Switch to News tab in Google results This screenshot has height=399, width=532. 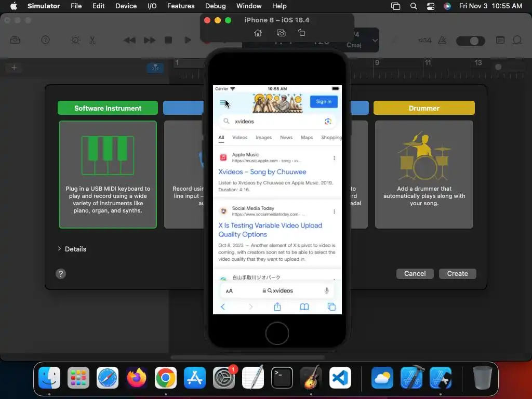point(286,137)
